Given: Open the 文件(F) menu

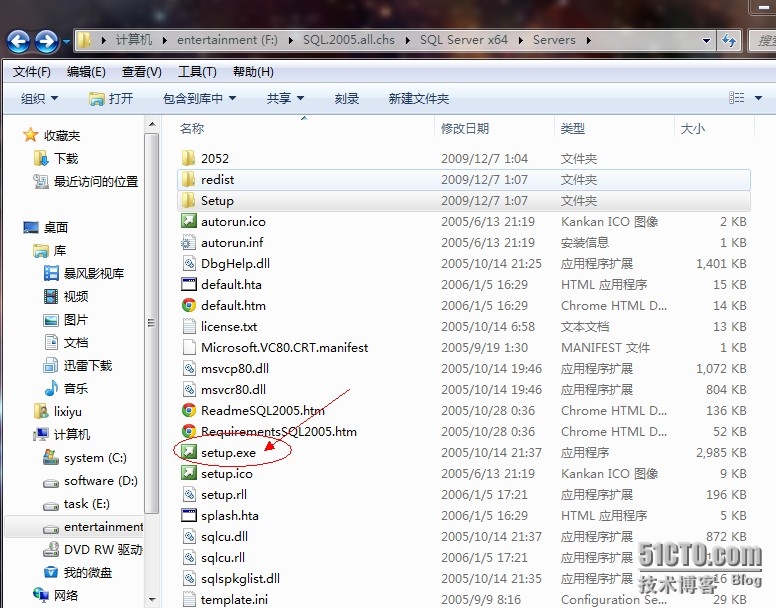Looking at the screenshot, I should (x=32, y=72).
